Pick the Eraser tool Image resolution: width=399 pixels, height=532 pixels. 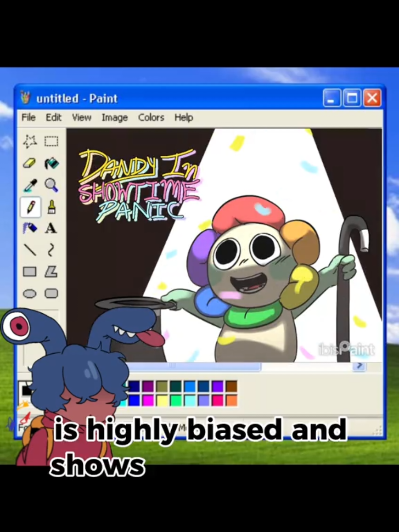pos(30,164)
